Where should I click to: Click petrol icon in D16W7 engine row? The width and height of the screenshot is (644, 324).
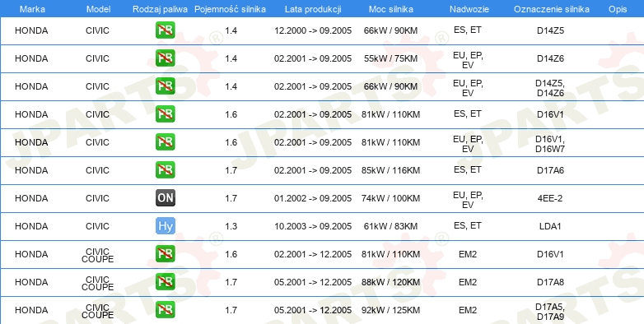pos(165,142)
